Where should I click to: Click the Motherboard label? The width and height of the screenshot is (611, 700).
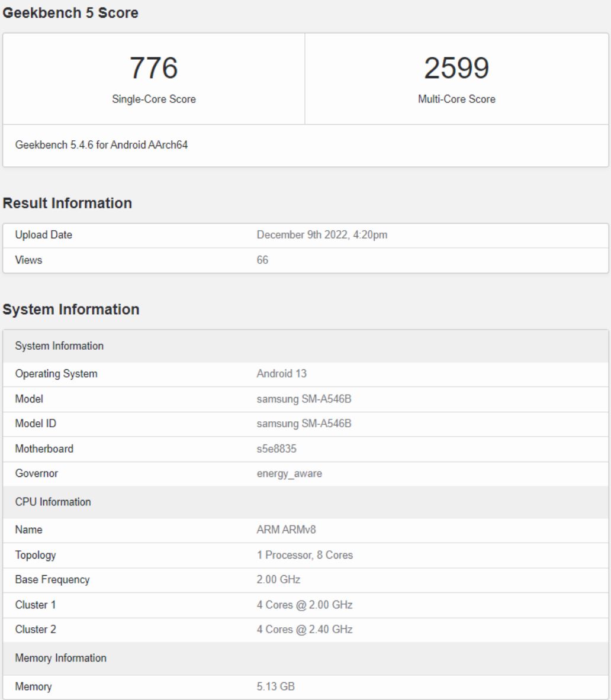pyautogui.click(x=44, y=449)
